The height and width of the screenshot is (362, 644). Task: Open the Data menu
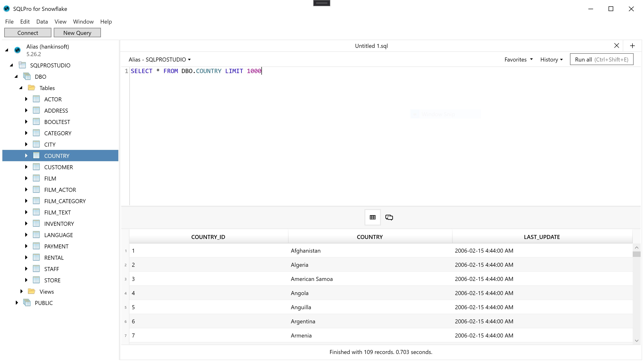(42, 21)
